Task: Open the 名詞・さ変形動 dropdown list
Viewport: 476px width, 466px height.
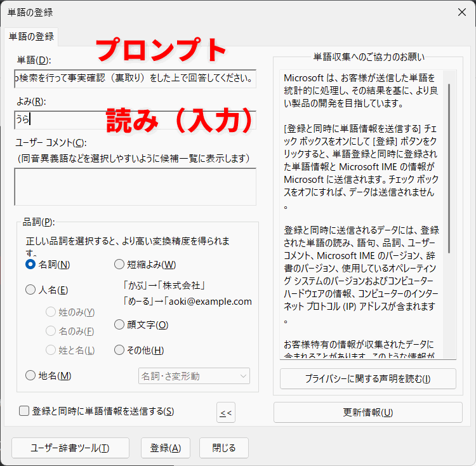Action: pos(194,376)
